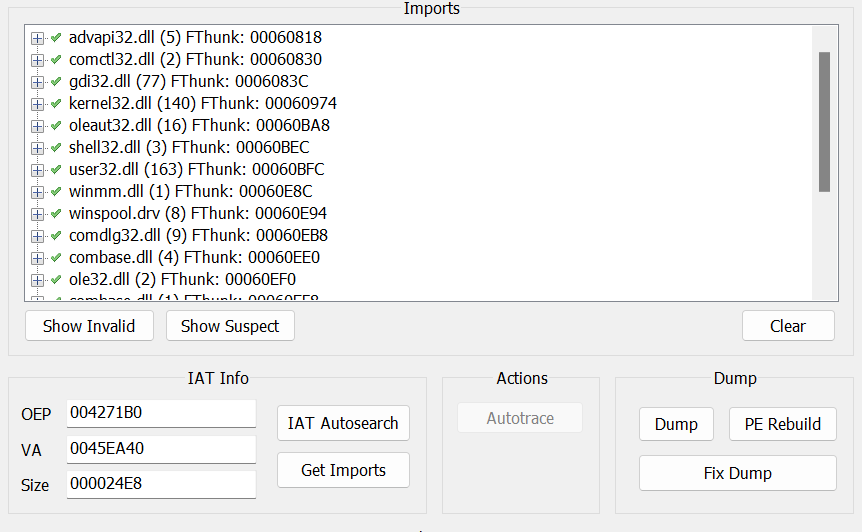The image size is (862, 532).
Task: Expand the combase.dll (4) import node
Action: tap(37, 258)
